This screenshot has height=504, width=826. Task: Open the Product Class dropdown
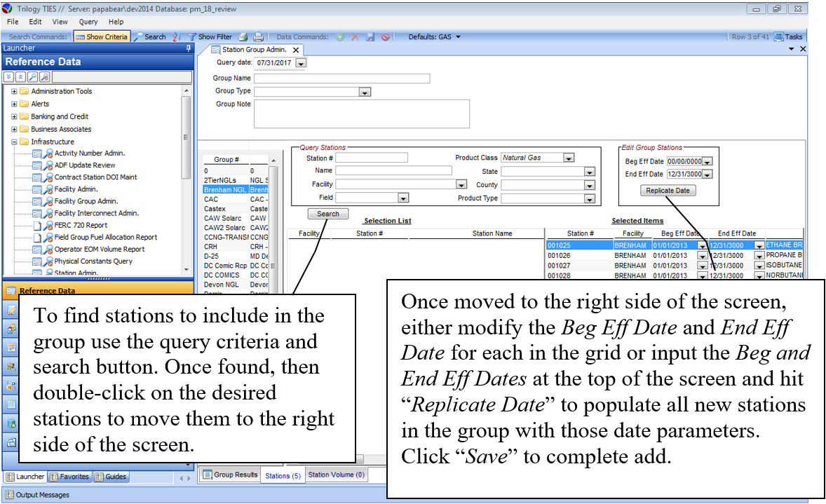point(569,158)
